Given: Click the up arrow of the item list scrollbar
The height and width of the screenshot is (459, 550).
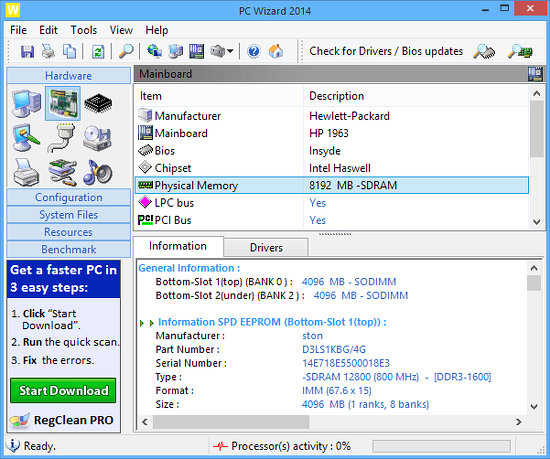Looking at the screenshot, I should click(536, 93).
